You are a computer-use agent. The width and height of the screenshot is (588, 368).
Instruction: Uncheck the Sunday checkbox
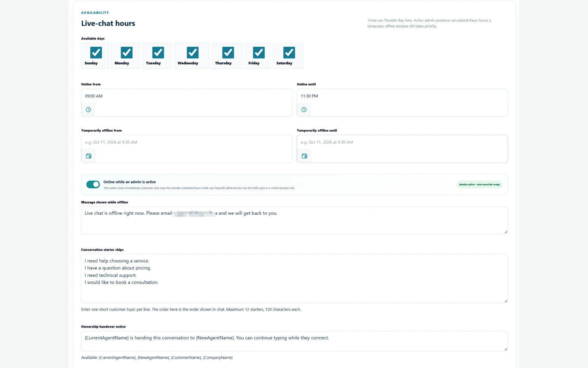point(96,53)
